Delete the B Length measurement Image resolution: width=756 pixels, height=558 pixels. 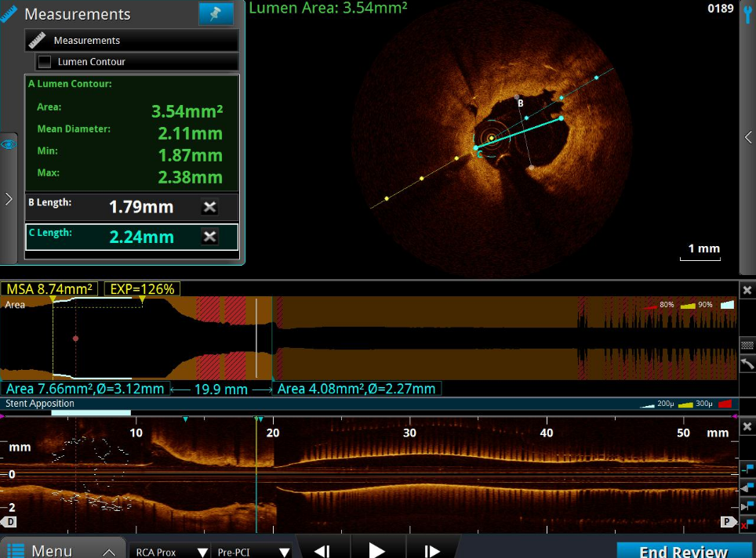209,207
